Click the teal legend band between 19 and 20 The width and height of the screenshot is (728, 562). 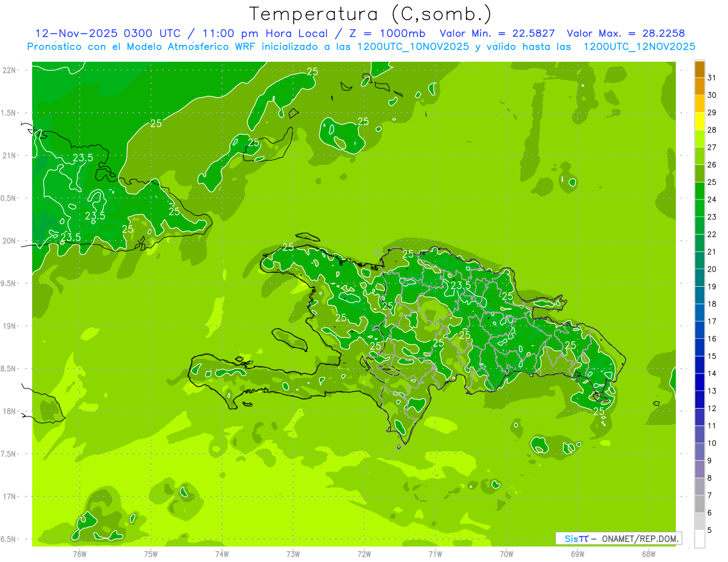699,278
